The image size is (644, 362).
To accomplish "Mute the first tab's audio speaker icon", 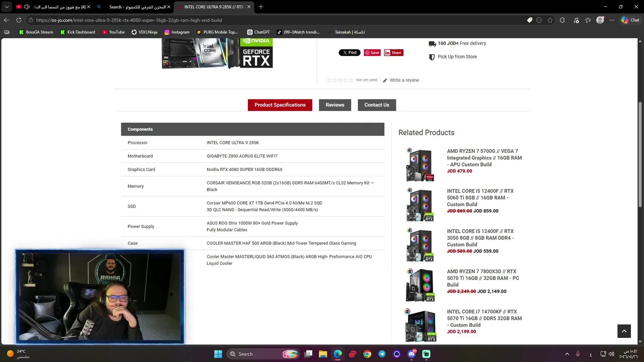I will coord(27,7).
